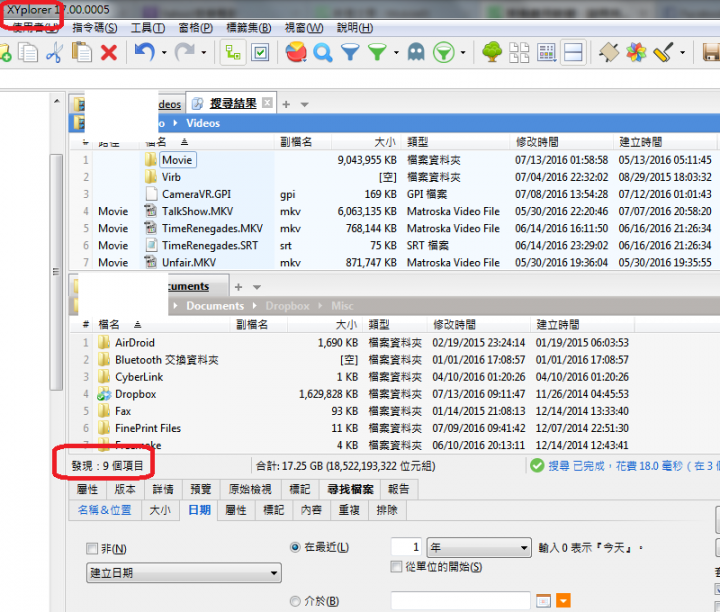This screenshot has height=612, width=720.
Task: Open Find Files with magnifier icon
Action: [323, 52]
